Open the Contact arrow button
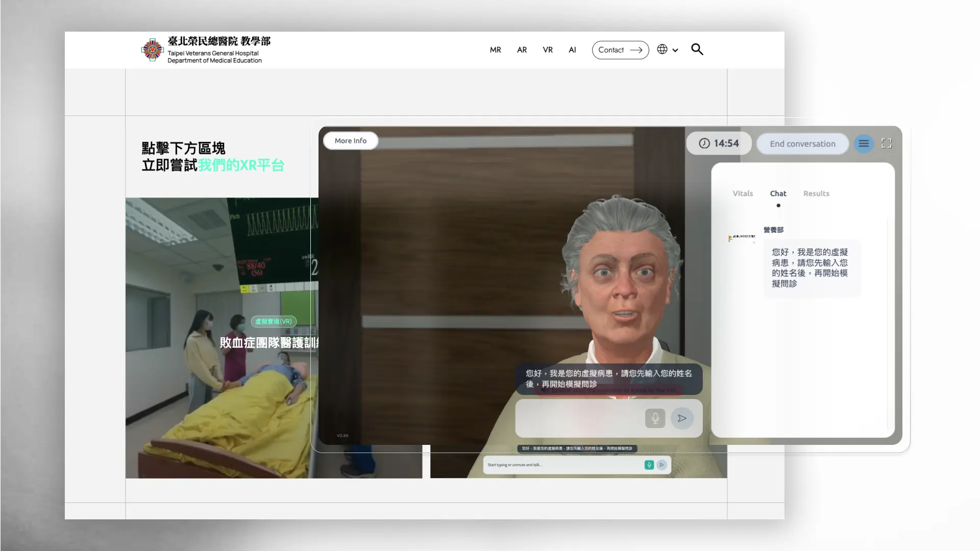The height and width of the screenshot is (551, 980). 620,50
